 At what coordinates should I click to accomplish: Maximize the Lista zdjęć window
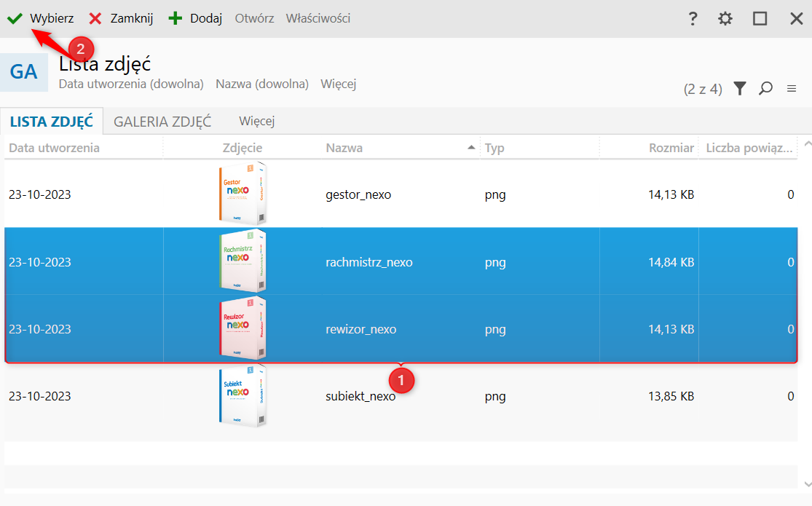click(x=760, y=19)
